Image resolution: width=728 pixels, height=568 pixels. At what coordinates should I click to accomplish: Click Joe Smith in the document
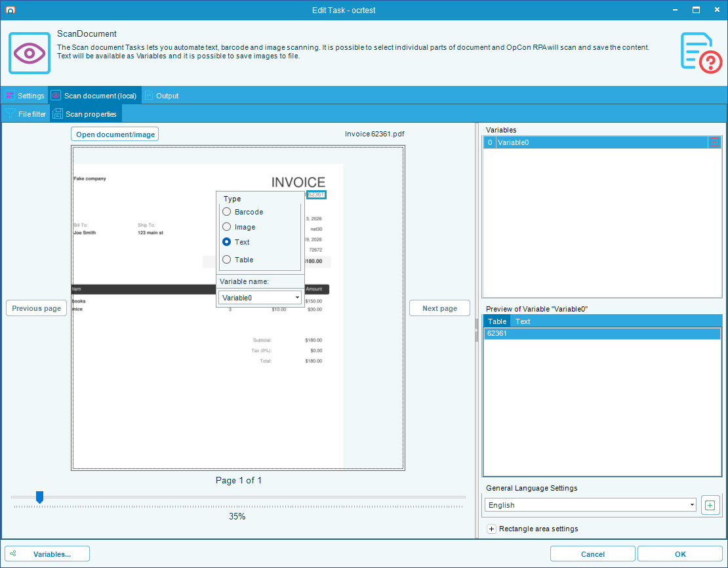85,233
